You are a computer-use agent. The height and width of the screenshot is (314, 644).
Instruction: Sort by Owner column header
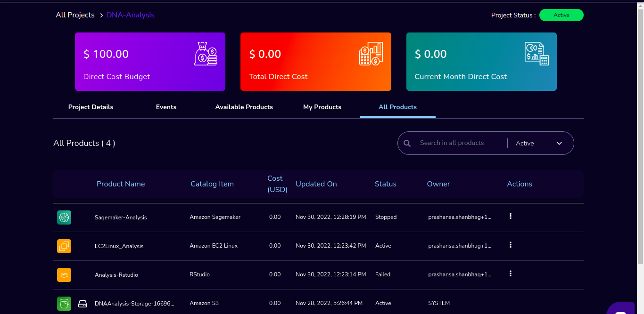(438, 184)
